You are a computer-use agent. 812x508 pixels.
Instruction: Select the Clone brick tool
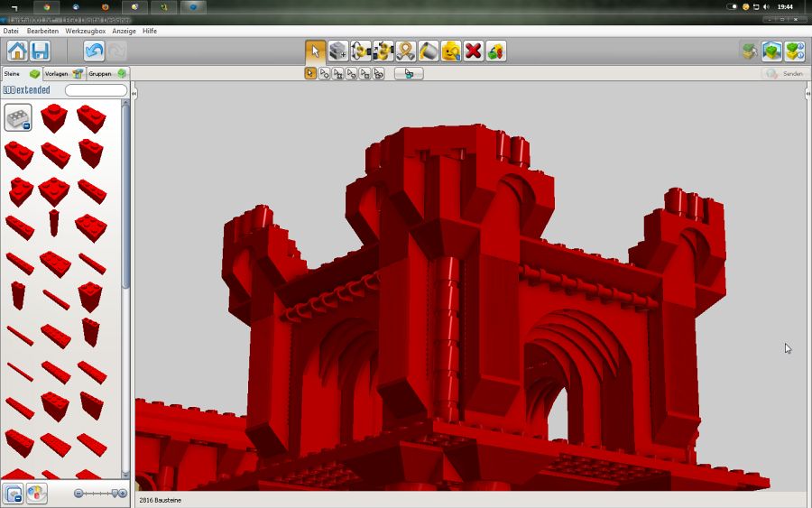[x=338, y=51]
